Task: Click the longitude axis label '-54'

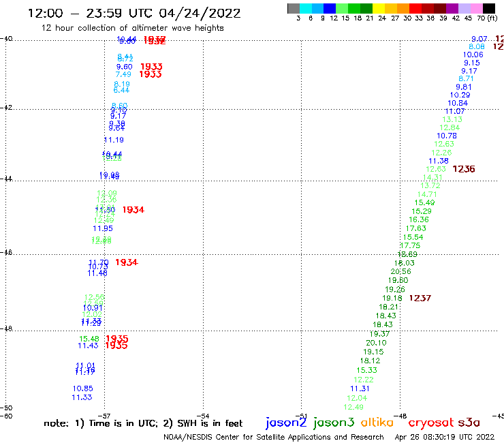Action: pyautogui.click(x=204, y=416)
